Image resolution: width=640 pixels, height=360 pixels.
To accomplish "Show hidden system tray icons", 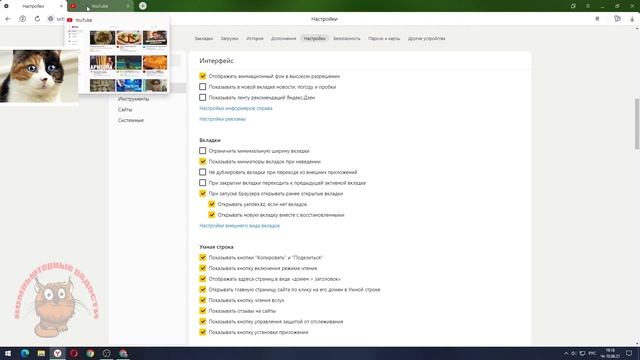I will tap(566, 353).
